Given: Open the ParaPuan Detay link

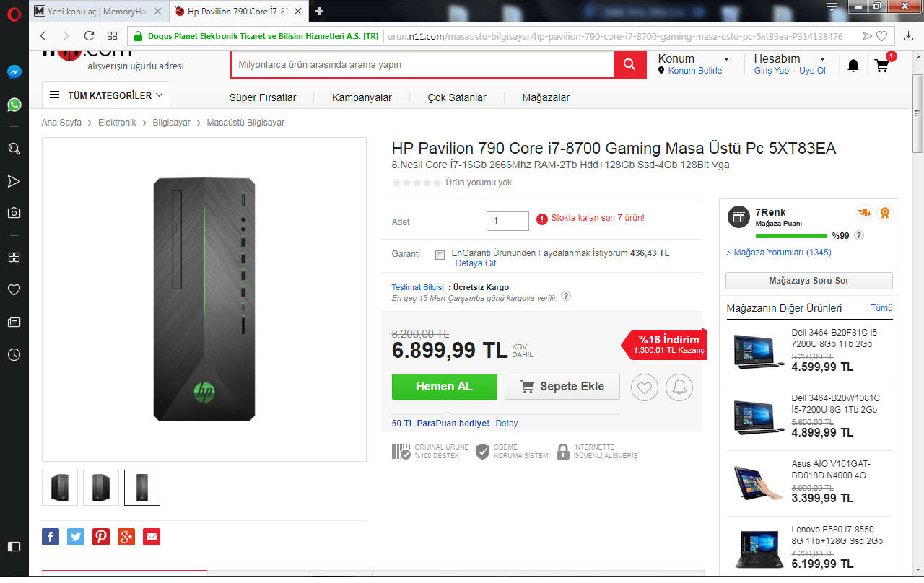Looking at the screenshot, I should [x=507, y=424].
